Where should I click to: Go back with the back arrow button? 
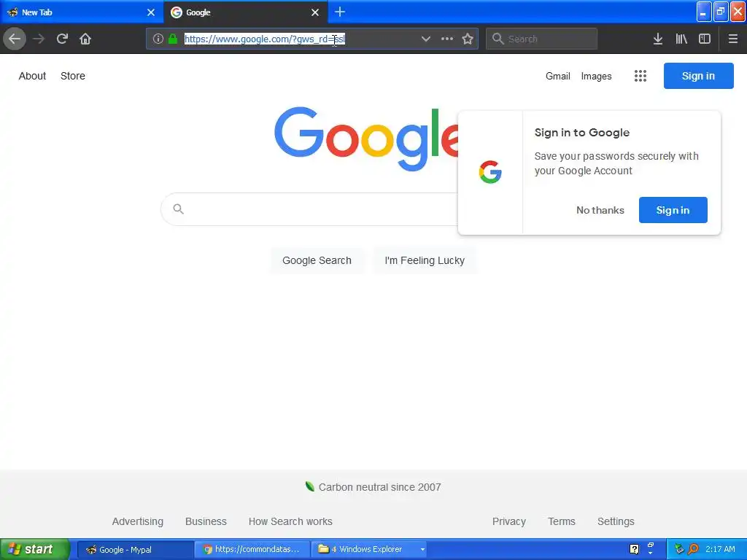[15, 39]
